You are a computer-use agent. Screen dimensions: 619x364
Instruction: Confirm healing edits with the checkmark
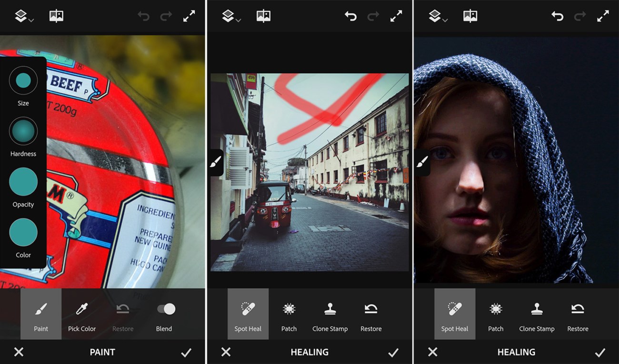393,352
